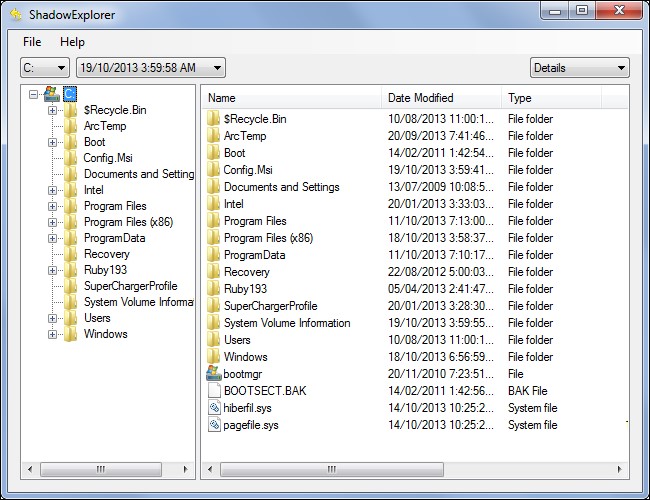650x500 pixels.
Task: Click the ArcTemp folder icon in list
Action: tap(213, 136)
